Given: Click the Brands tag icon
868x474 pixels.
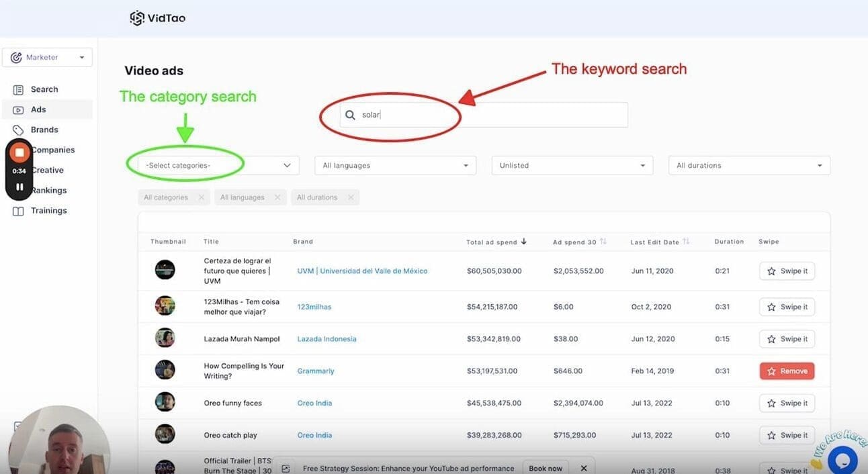Looking at the screenshot, I should 18,130.
